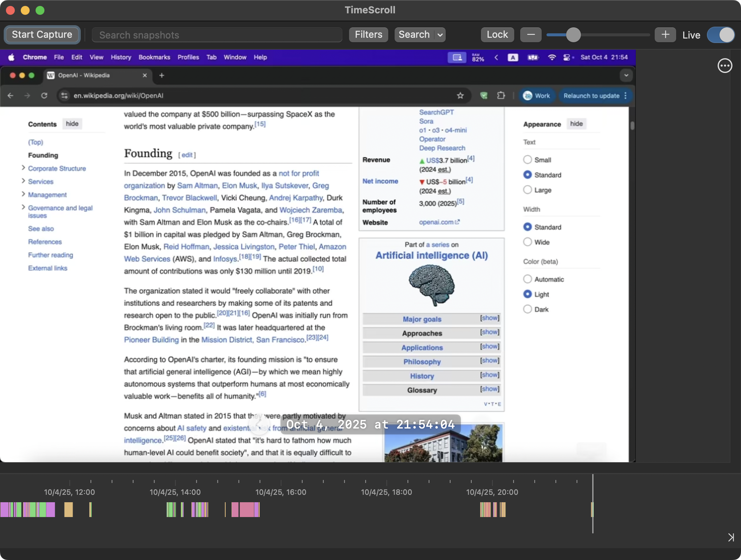Click the skip-to-end arrow icon
This screenshot has width=741, height=560.
pyautogui.click(x=731, y=537)
